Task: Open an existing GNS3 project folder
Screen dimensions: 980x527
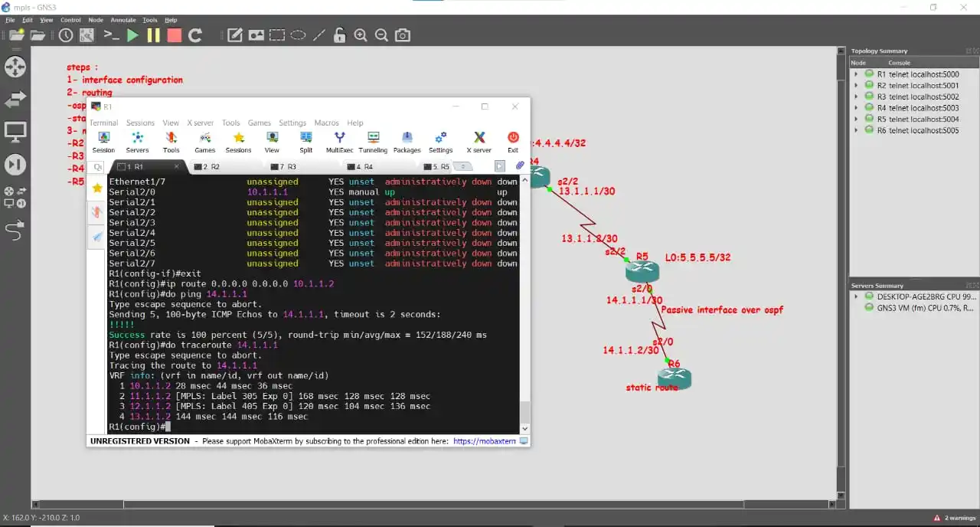Action: click(38, 35)
